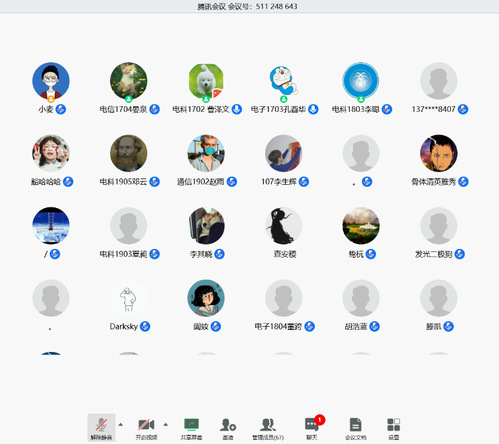499x444 pixels.
Task: Open manage members (67) panel
Action: coord(268,428)
